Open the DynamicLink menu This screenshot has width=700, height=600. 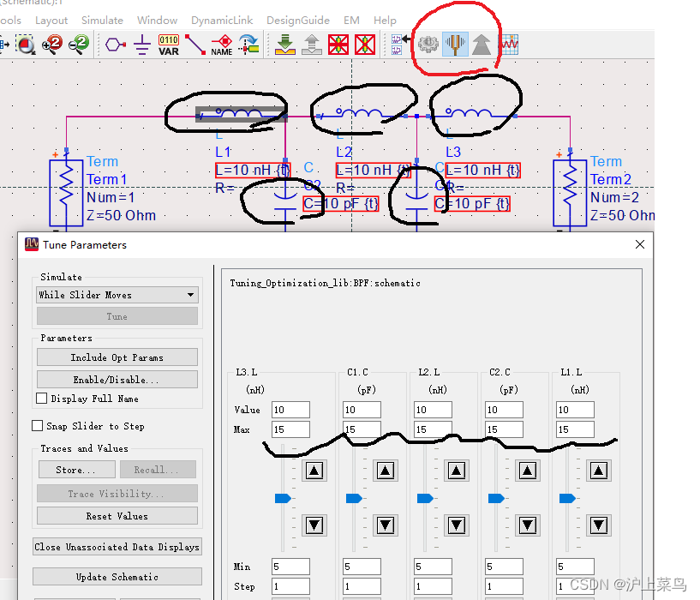(222, 20)
